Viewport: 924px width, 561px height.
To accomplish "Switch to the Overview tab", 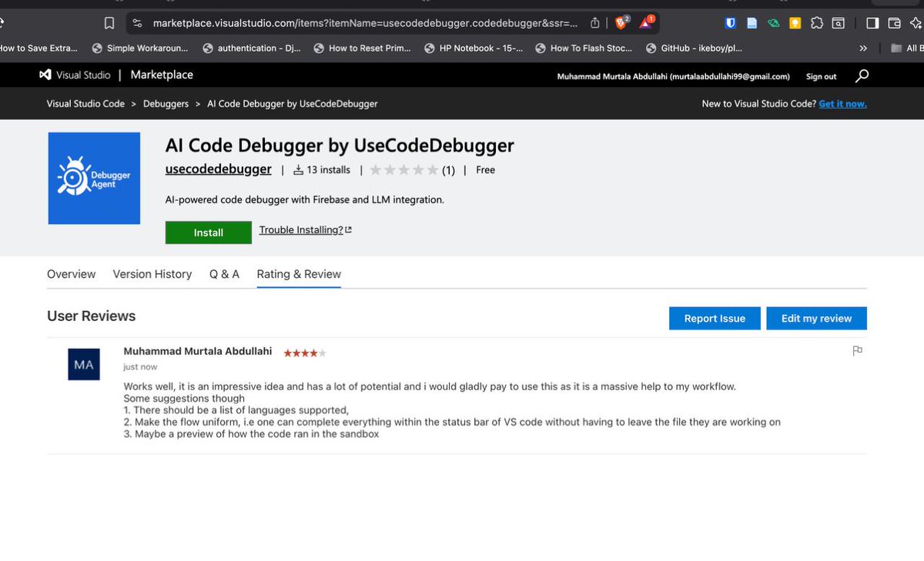I will click(72, 274).
